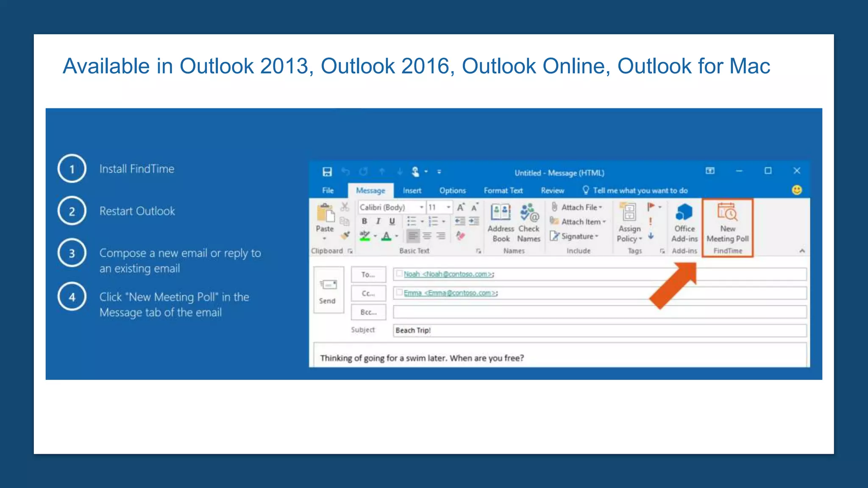Click the Redo icon in the quick access toolbar
Screen dimensions: 868x488
click(363, 172)
